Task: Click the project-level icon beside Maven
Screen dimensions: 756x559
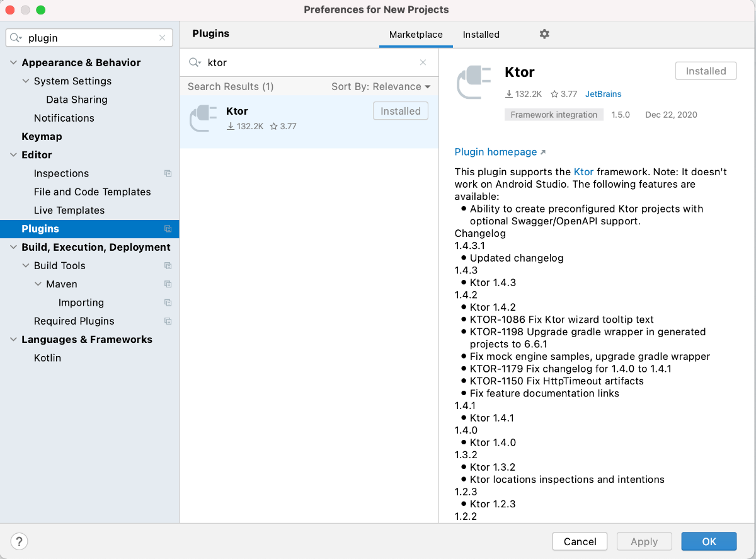Action: [x=168, y=284]
